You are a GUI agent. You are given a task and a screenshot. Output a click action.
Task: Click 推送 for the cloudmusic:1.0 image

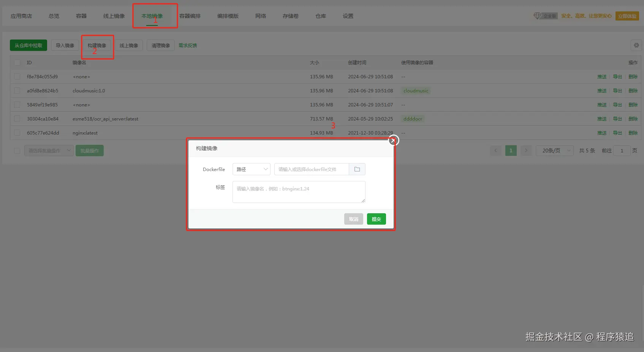602,91
